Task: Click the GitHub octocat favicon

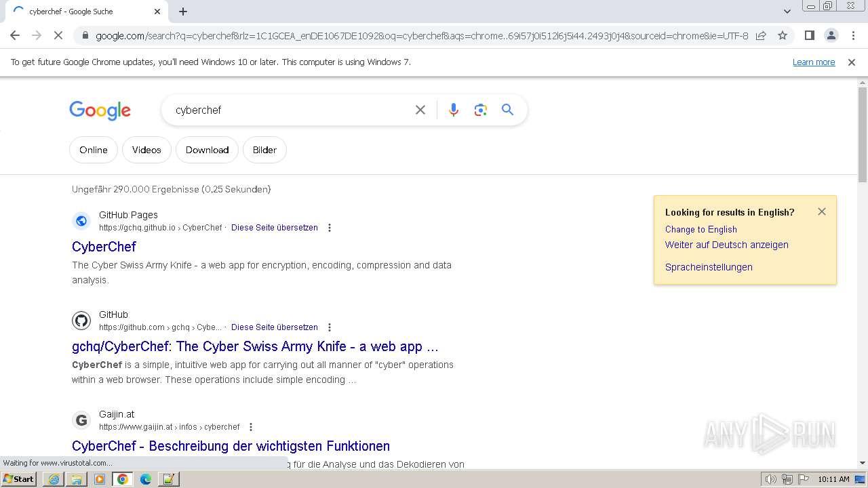Action: click(x=81, y=321)
